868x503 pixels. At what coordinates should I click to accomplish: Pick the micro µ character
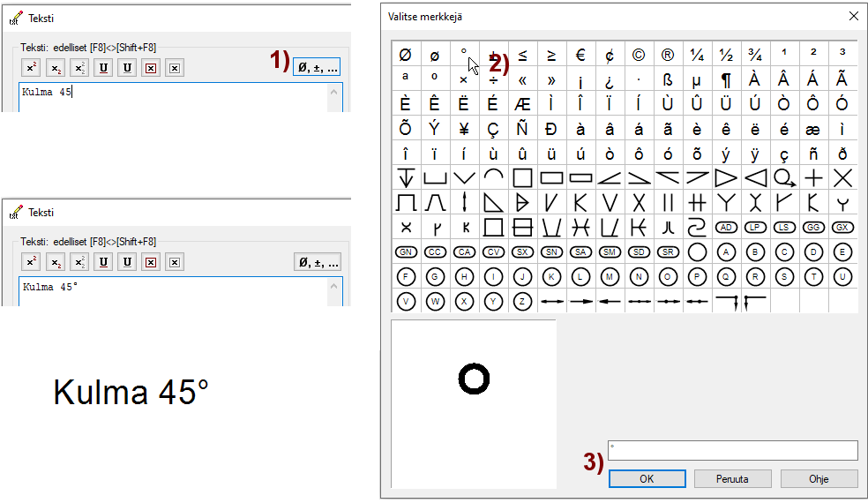point(697,79)
